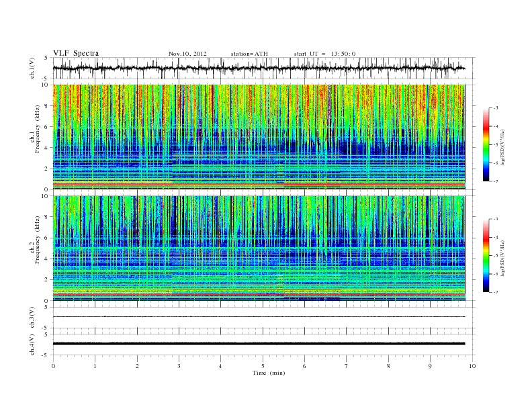The image size is (532, 411).
Task: Click the time axis tick label 3
Action: (179, 366)
